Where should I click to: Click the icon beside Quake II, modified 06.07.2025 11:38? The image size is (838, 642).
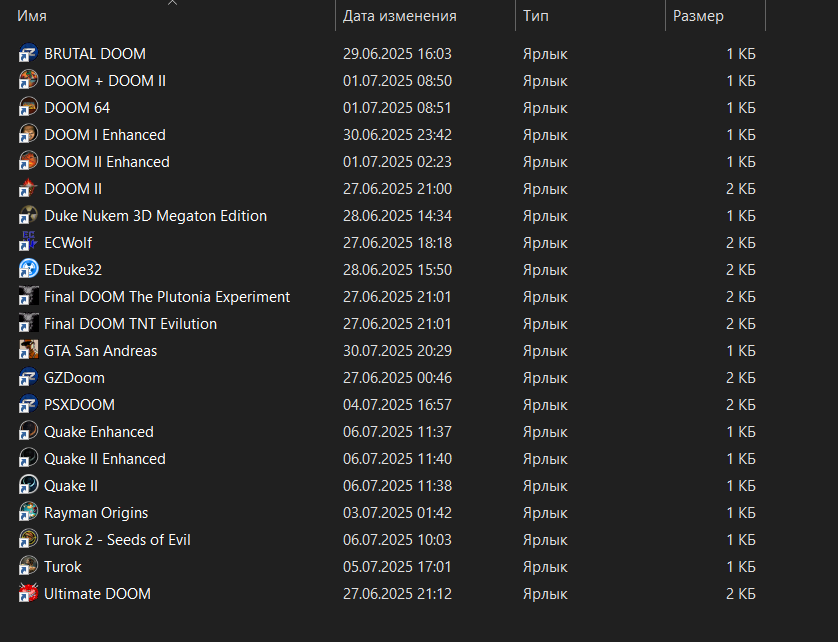tap(28, 485)
